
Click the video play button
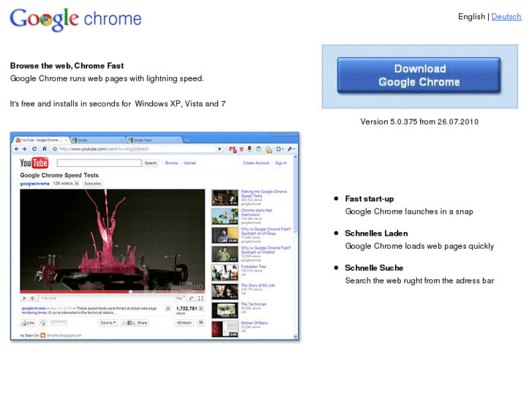[24, 298]
